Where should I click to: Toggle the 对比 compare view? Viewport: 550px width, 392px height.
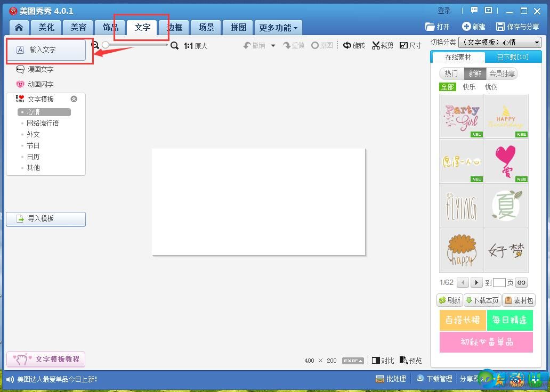pyautogui.click(x=383, y=361)
